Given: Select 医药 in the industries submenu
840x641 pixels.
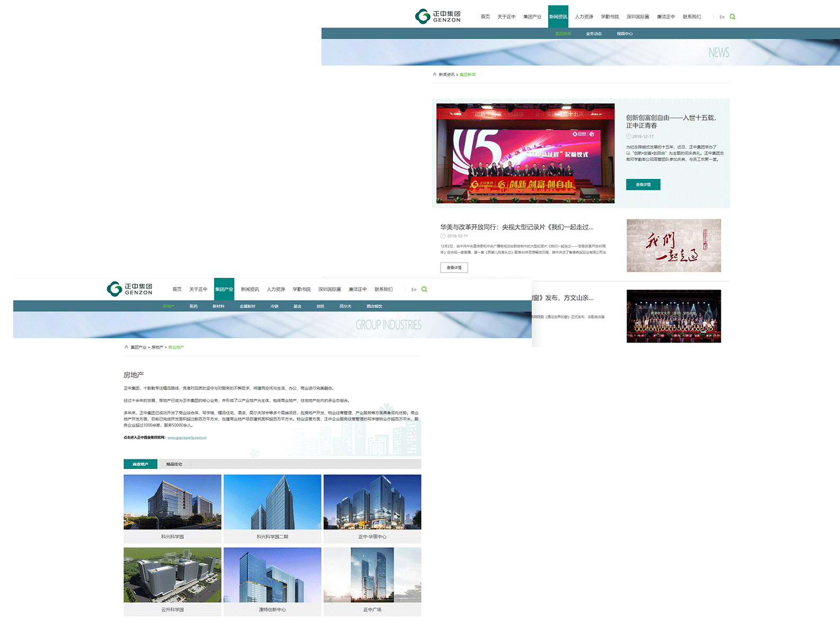Looking at the screenshot, I should click(194, 306).
